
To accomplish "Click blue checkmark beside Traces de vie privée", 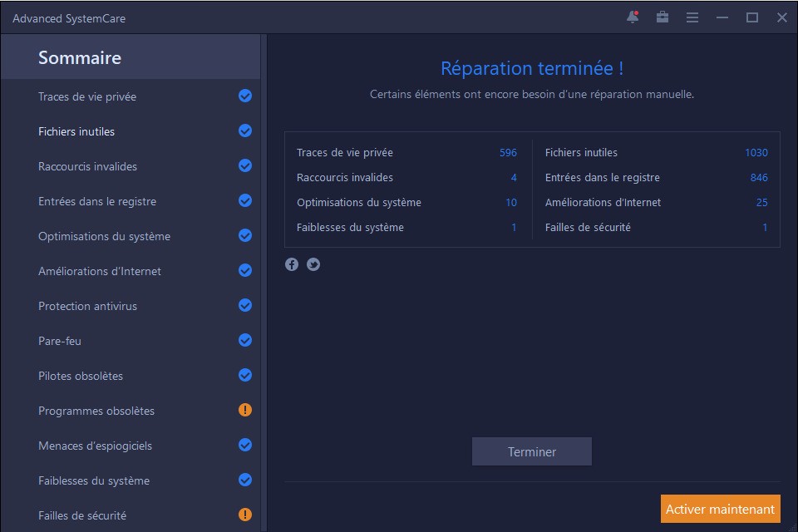I will pyautogui.click(x=244, y=96).
